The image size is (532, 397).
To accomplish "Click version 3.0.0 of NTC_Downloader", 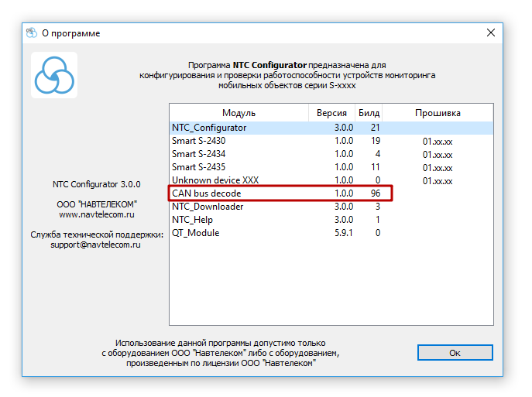I will coord(344,207).
